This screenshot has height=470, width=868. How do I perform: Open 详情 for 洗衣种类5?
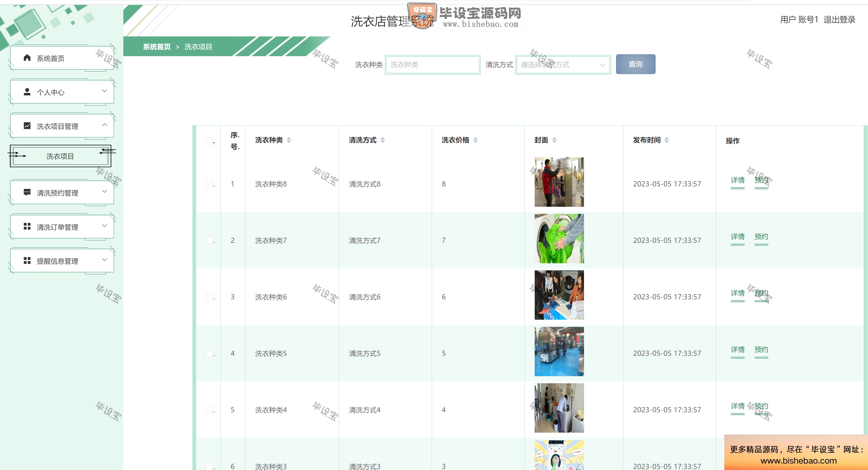(x=738, y=350)
